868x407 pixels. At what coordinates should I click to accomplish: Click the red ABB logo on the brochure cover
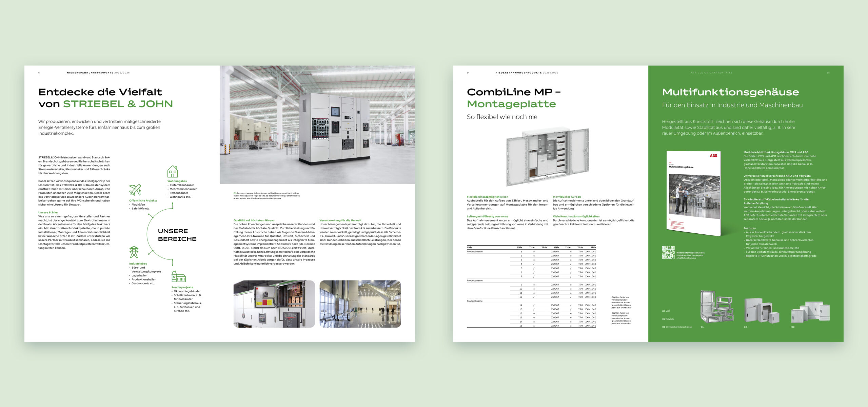[713, 156]
